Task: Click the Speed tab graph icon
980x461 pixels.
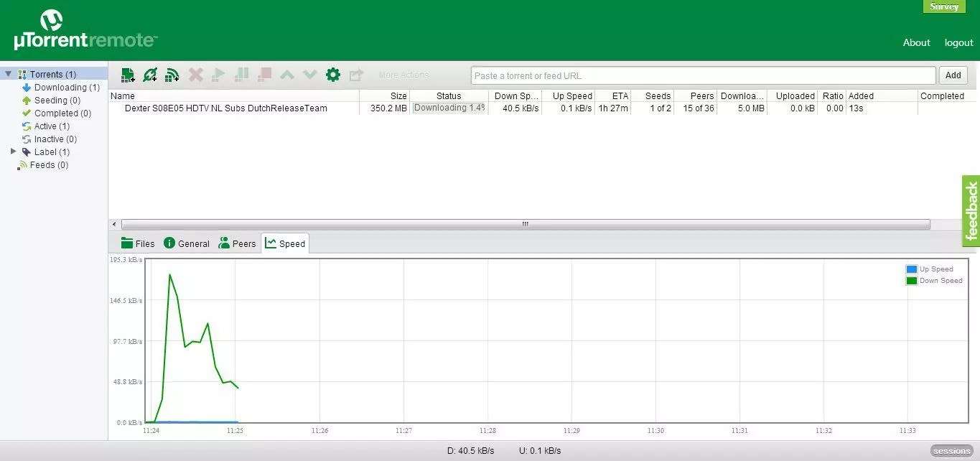Action: pyautogui.click(x=271, y=243)
